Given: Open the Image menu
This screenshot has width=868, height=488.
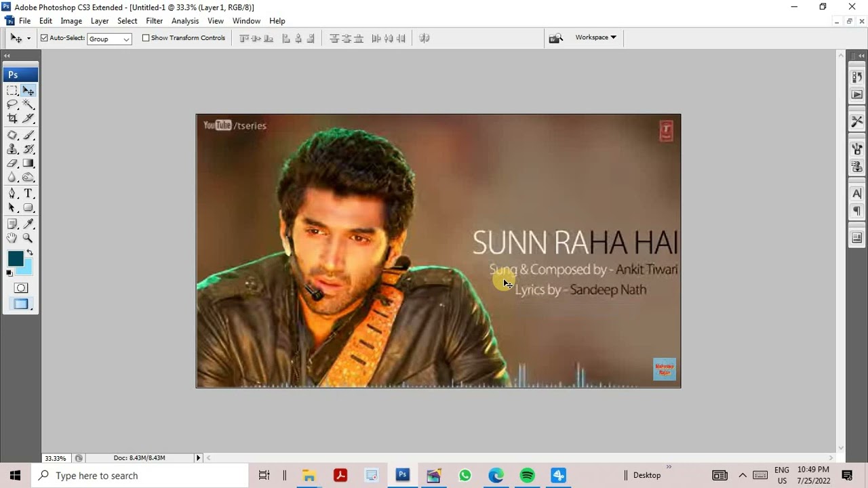Looking at the screenshot, I should coord(71,21).
